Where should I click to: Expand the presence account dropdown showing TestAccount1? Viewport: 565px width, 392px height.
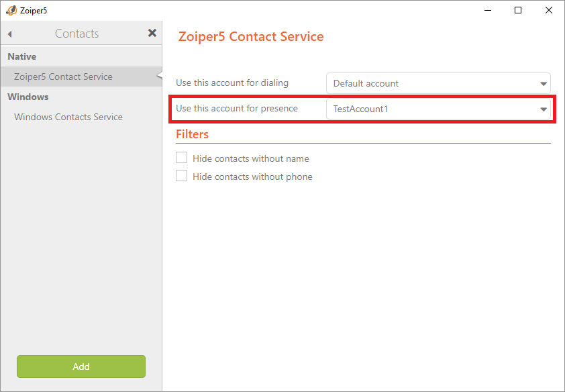coord(438,109)
